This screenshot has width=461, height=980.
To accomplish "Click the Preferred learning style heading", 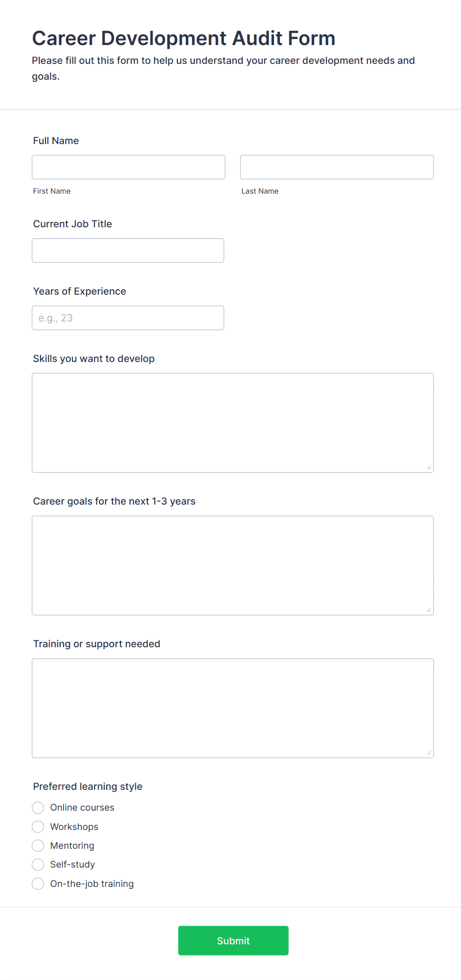I will click(87, 786).
